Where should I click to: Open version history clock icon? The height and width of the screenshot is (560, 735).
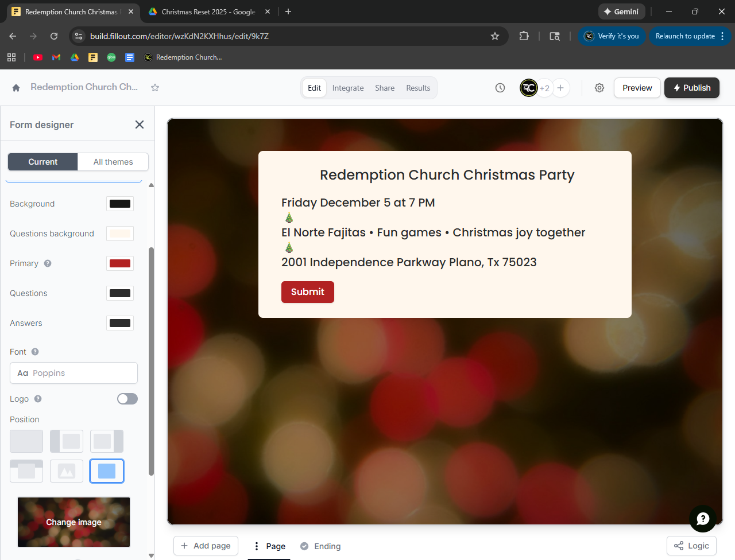click(x=500, y=88)
